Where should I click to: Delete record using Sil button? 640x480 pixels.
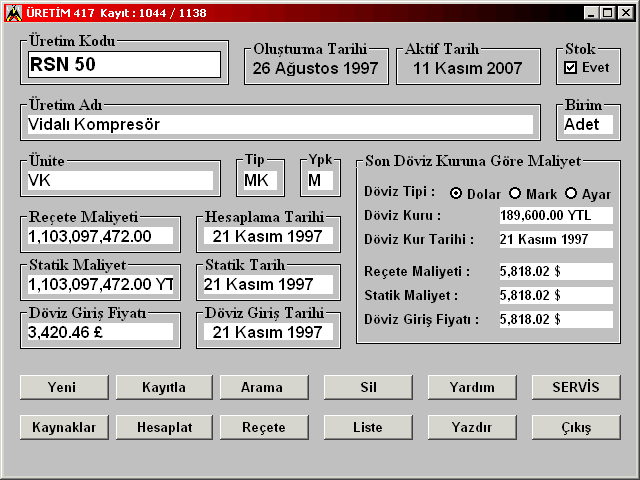click(367, 387)
